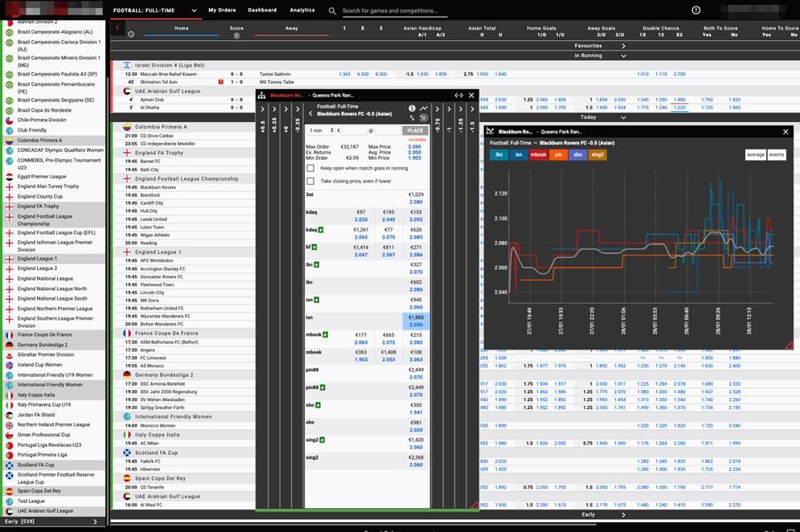Image resolution: width=800 pixels, height=532 pixels.
Task: Click the Scotland flag beside Scotland FA Cup in sidebar
Action: click(x=9, y=465)
